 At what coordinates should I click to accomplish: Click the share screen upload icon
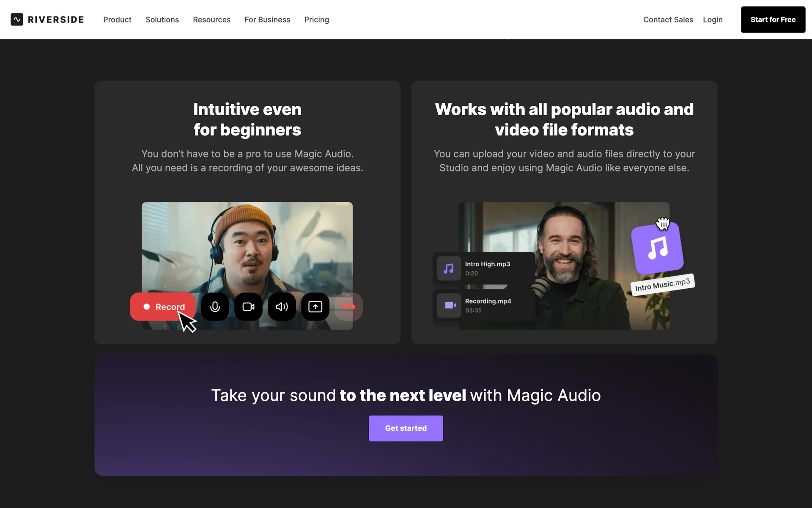[315, 306]
